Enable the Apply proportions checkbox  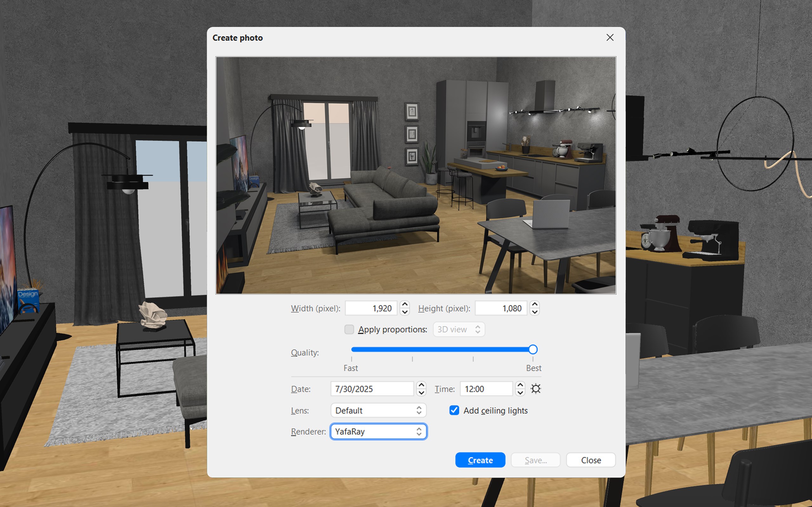349,329
